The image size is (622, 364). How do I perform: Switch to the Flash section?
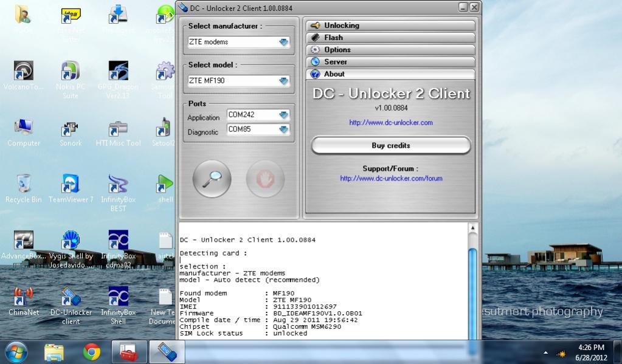coord(390,38)
